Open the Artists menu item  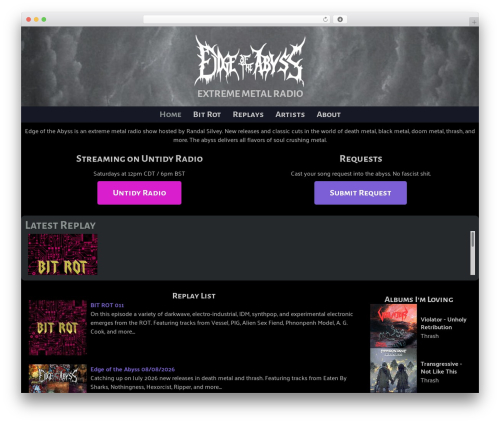[290, 114]
